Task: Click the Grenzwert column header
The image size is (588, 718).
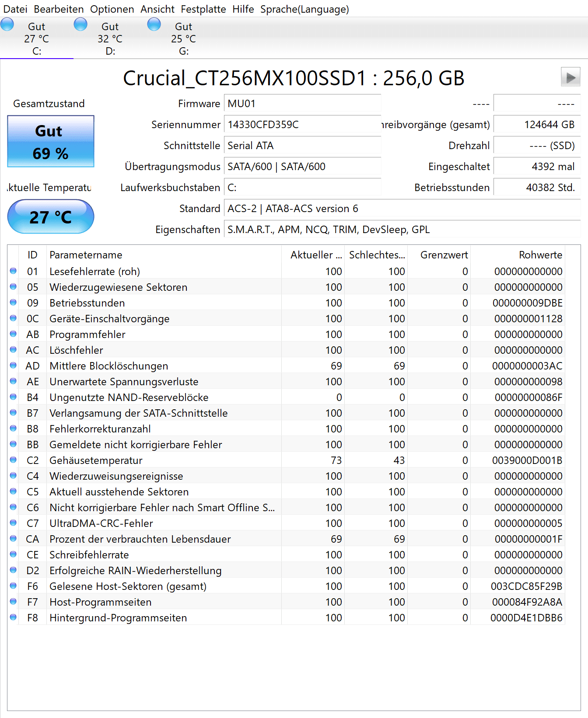Action: [x=439, y=255]
